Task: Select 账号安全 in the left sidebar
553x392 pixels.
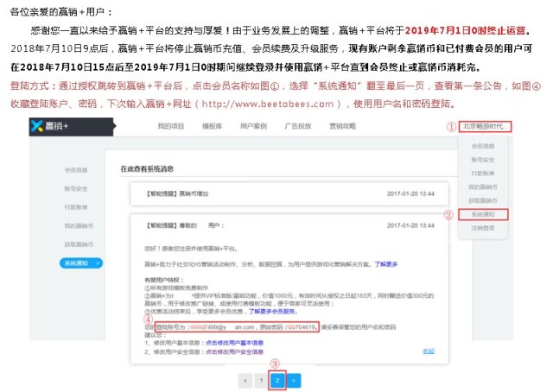Action: pyautogui.click(x=76, y=188)
